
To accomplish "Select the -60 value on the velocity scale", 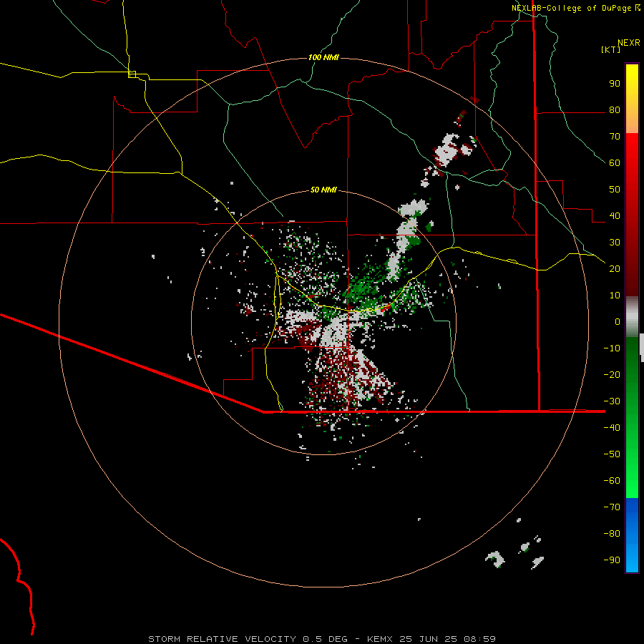I will [612, 481].
